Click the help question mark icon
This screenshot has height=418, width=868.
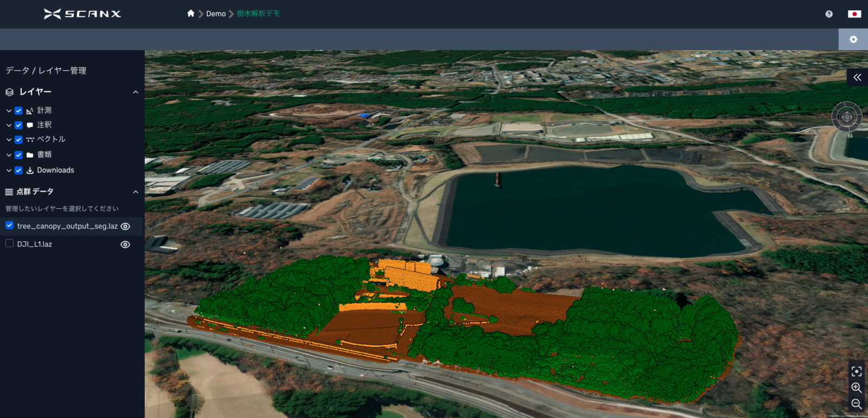(x=829, y=14)
